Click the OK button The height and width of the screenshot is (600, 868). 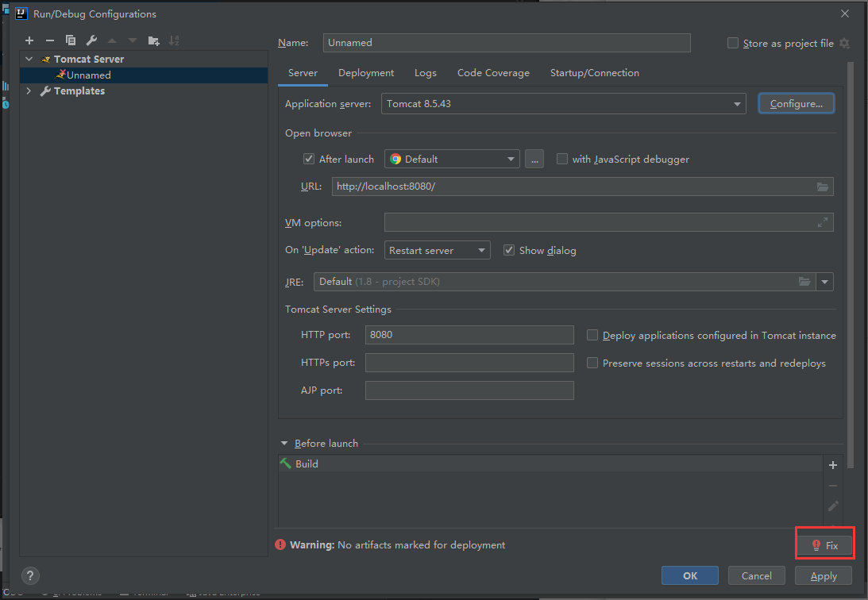click(x=690, y=575)
